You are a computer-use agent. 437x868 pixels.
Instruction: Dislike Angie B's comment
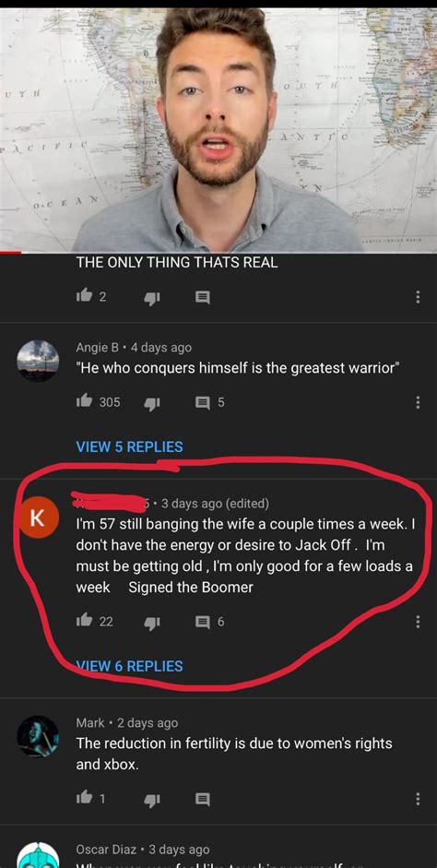(x=151, y=403)
